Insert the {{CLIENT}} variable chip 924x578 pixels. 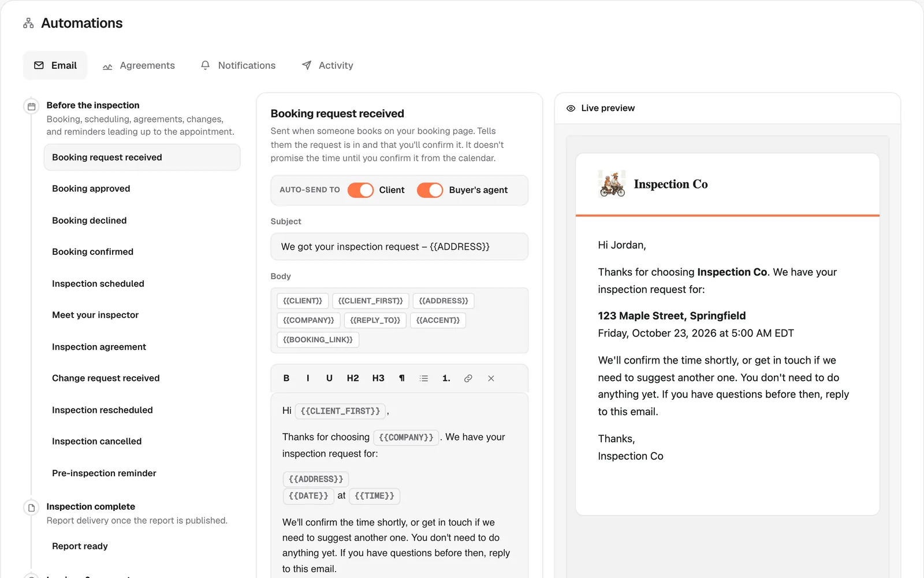(303, 301)
